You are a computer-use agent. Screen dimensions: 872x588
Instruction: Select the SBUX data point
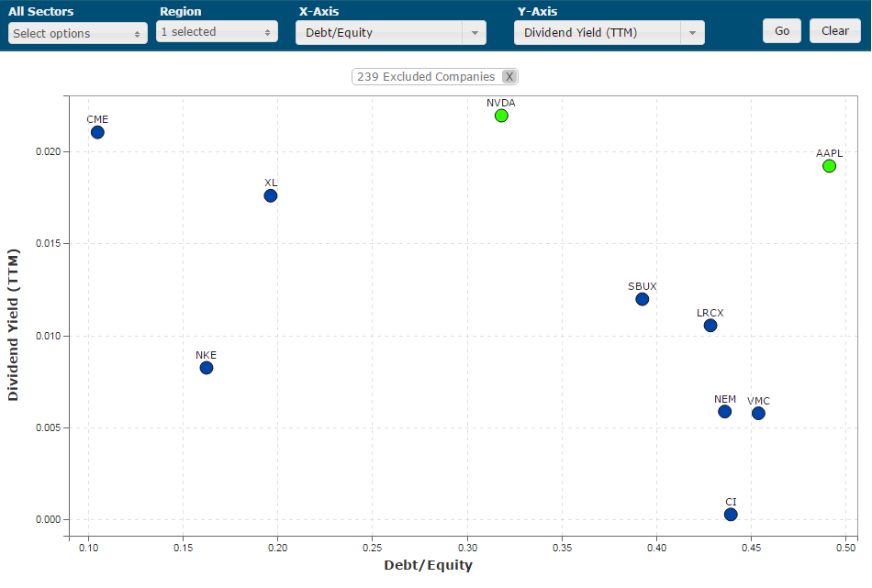pos(643,299)
